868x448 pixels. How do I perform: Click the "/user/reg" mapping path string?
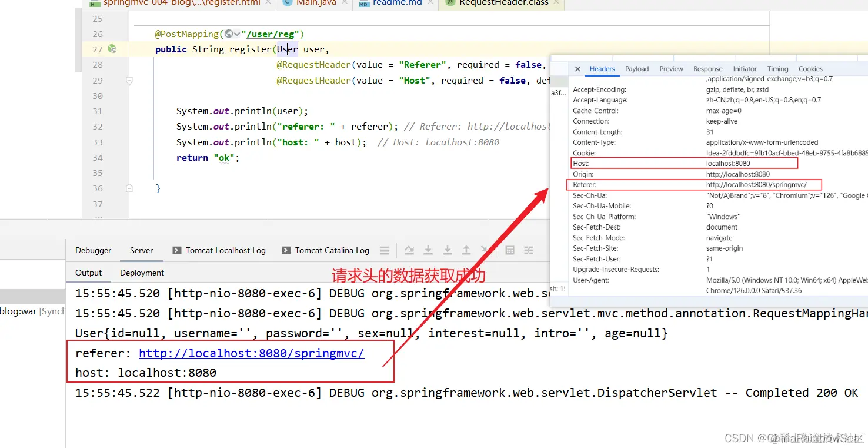pos(270,34)
